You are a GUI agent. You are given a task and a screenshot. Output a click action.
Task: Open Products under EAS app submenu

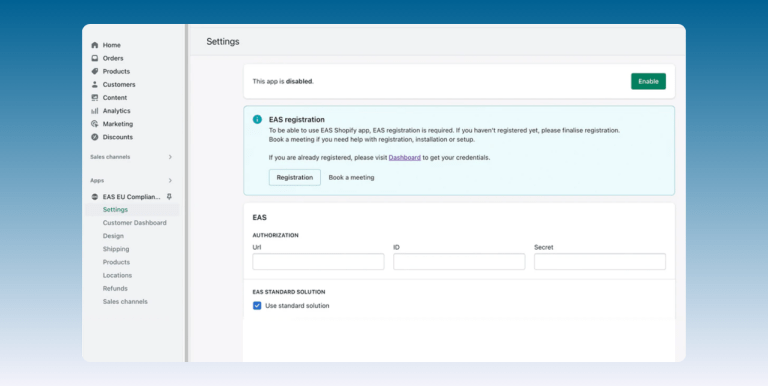pos(116,262)
